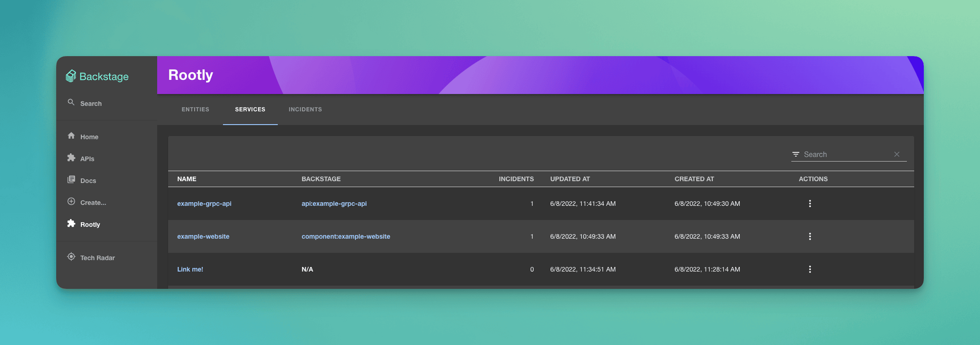Viewport: 980px width, 345px height.
Task: Click the Tech Radar target icon
Action: pos(71,256)
